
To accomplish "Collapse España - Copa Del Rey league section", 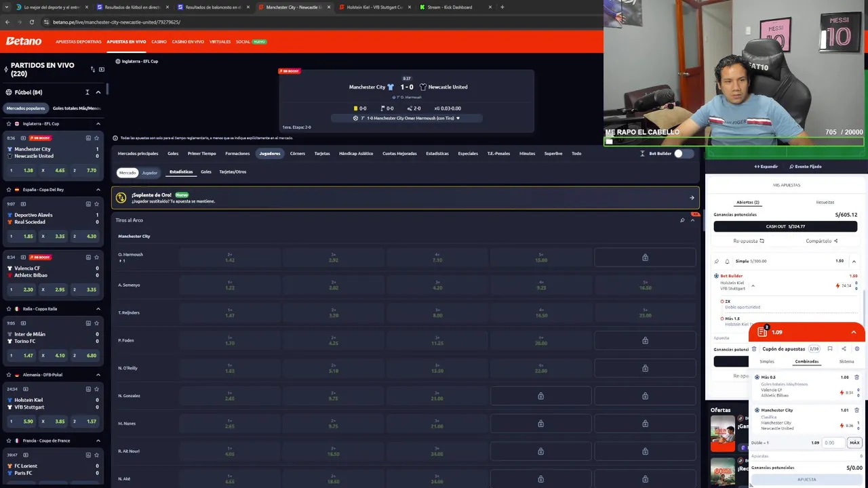I will [x=98, y=190].
